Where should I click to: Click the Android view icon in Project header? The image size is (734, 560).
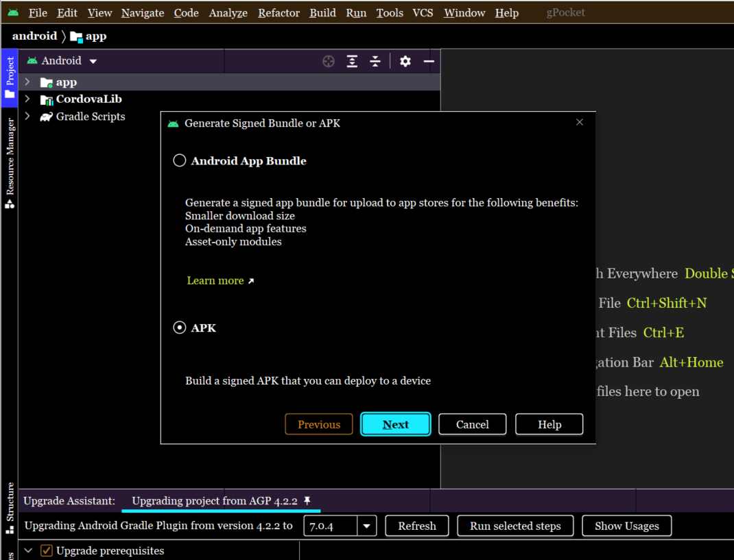coord(32,61)
